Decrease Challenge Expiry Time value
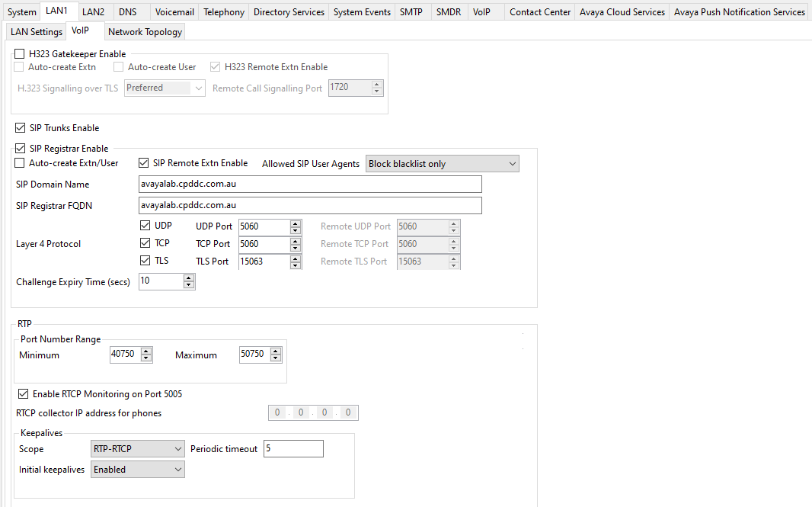Screen dimensions: 812x507 coord(189,285)
